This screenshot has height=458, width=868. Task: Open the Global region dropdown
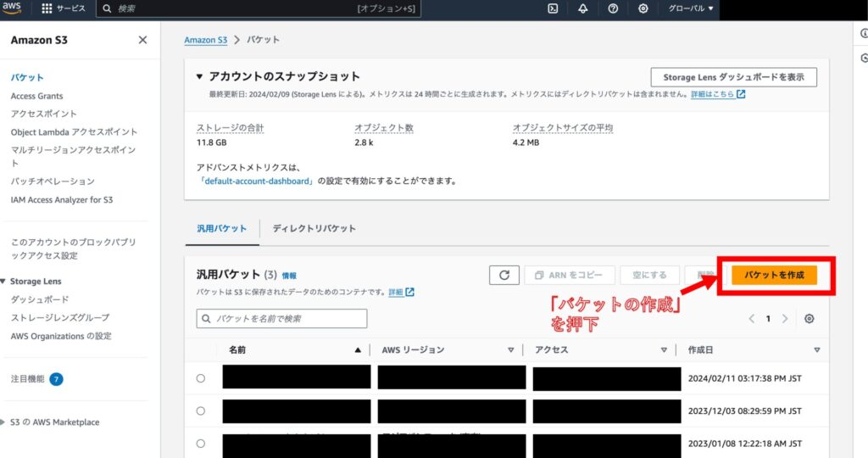tap(690, 8)
